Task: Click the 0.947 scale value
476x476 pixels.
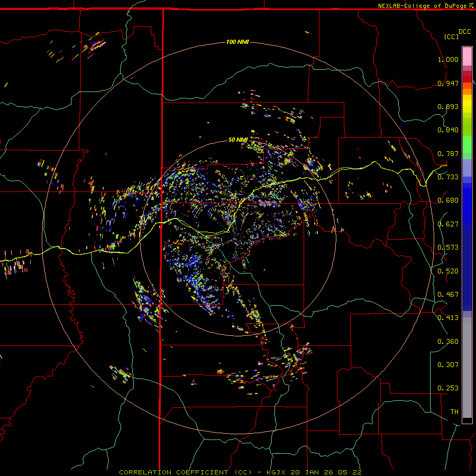Action: coord(448,83)
